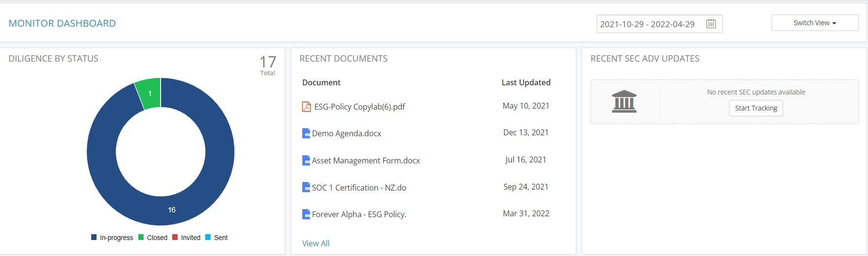Open the View All documents link
The width and height of the screenshot is (868, 256).
click(x=316, y=243)
